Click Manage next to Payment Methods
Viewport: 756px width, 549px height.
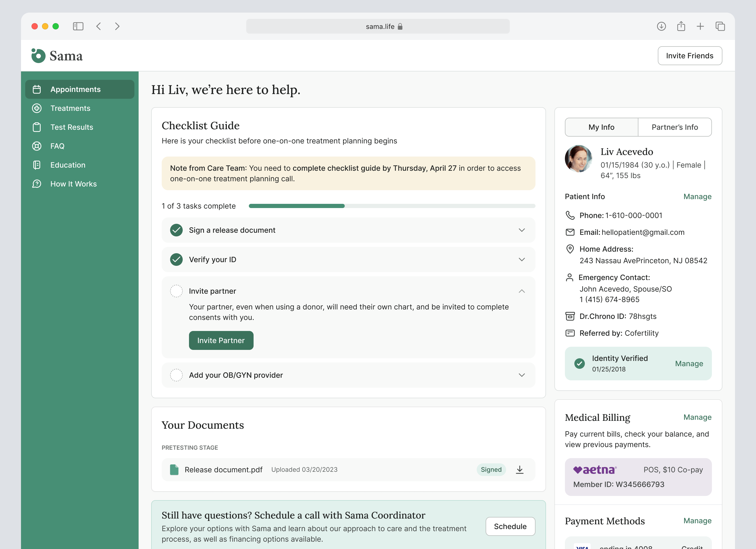(x=697, y=521)
